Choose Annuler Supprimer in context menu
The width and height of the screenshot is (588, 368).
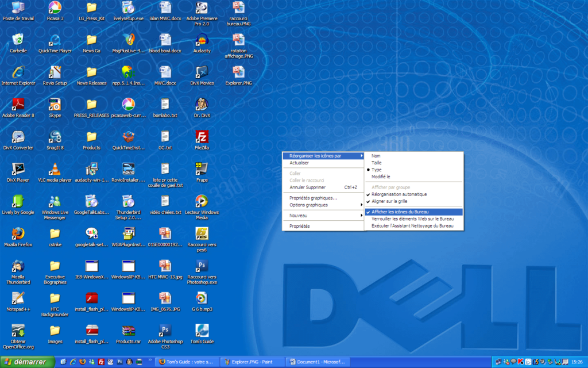[x=323, y=187]
